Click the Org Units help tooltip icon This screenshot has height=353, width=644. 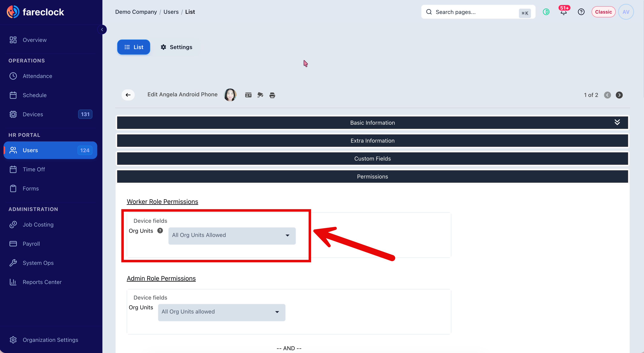pos(160,231)
